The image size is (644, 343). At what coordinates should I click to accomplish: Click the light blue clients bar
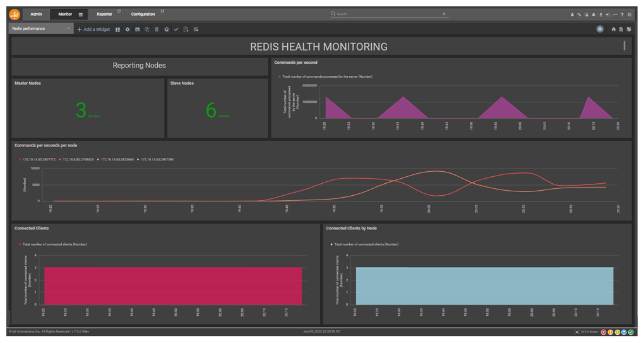[485, 286]
